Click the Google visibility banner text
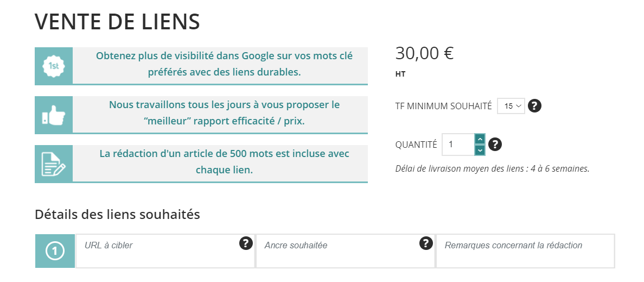The width and height of the screenshot is (644, 282). pos(224,64)
